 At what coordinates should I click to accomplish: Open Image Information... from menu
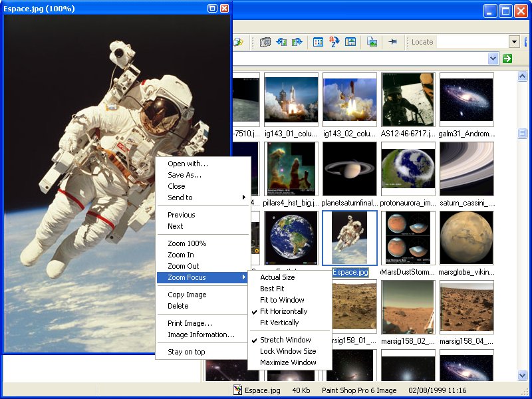[x=202, y=334]
